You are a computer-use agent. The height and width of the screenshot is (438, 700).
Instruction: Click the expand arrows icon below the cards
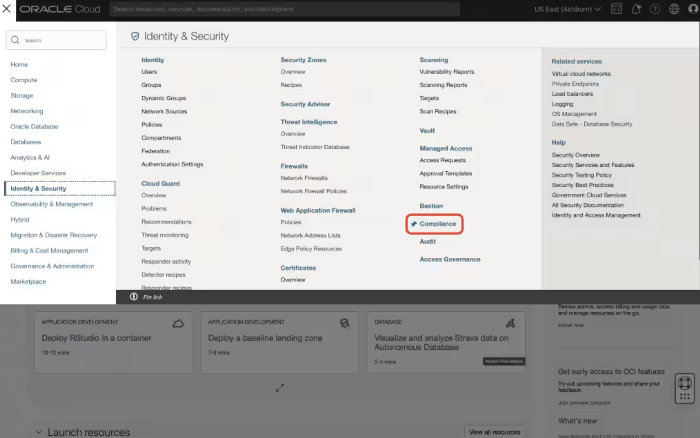[280, 388]
